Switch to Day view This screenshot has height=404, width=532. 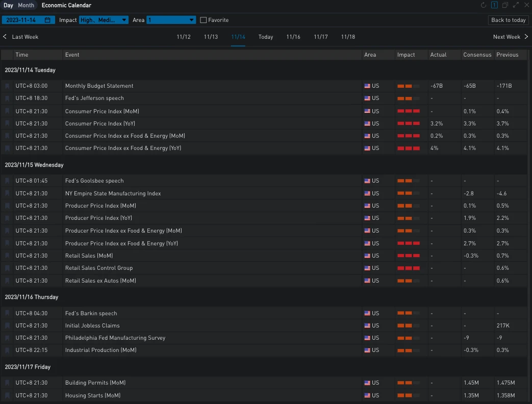[x=8, y=5]
